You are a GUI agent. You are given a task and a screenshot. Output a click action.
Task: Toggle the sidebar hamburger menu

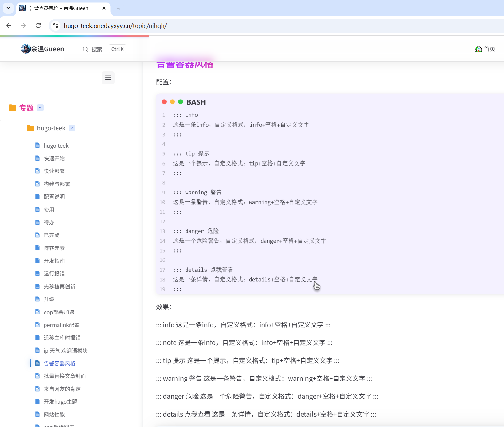point(108,78)
